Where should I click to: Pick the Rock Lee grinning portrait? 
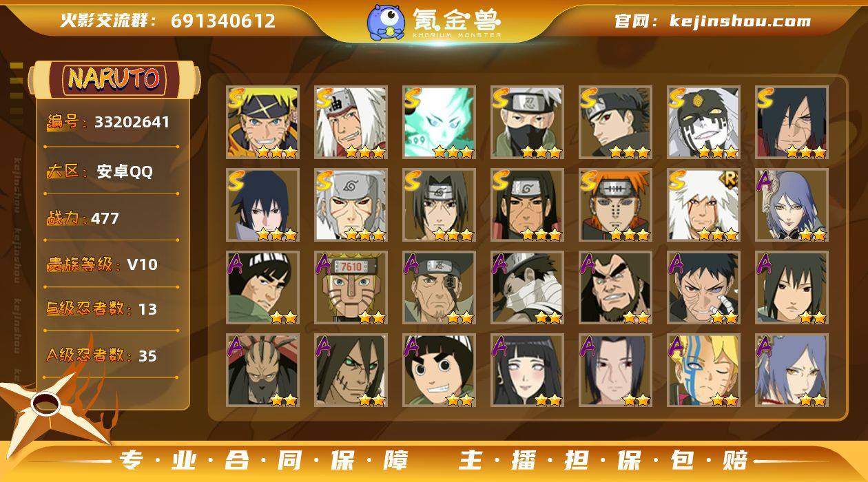439,370
